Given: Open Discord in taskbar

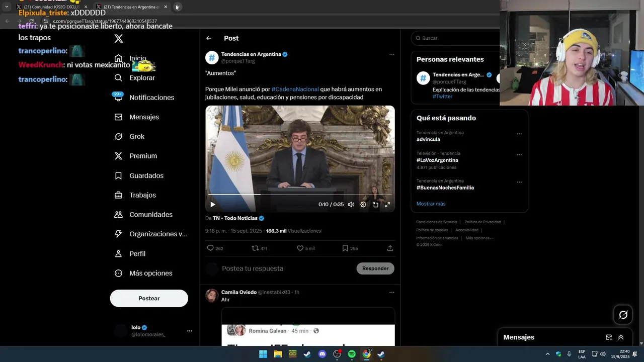Looking at the screenshot, I should pyautogui.click(x=322, y=354).
